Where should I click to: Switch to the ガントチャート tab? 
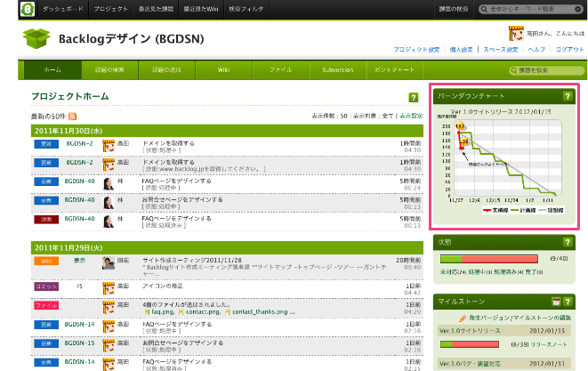394,70
